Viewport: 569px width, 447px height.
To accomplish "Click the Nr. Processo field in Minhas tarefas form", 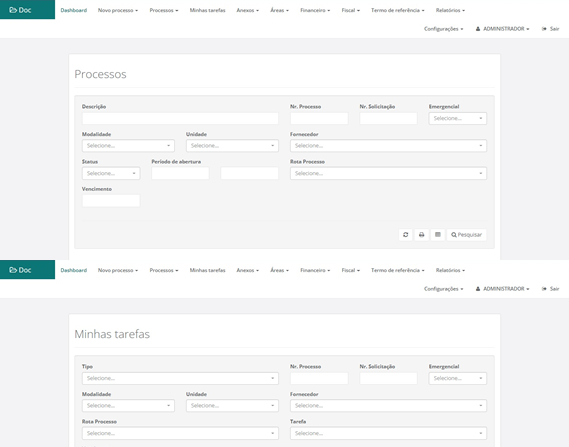I will click(x=319, y=378).
